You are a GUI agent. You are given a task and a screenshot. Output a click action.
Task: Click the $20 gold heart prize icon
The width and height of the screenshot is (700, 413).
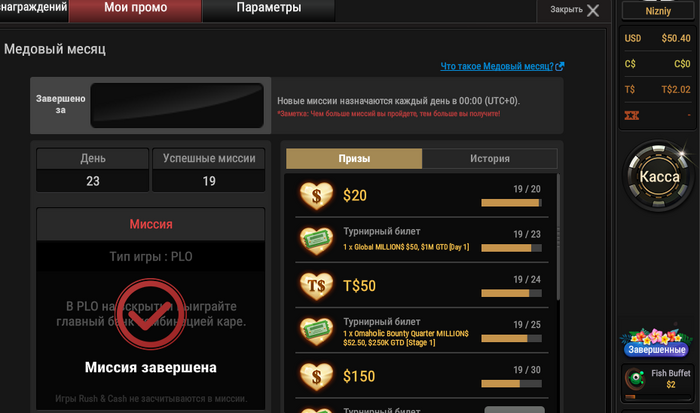[316, 196]
